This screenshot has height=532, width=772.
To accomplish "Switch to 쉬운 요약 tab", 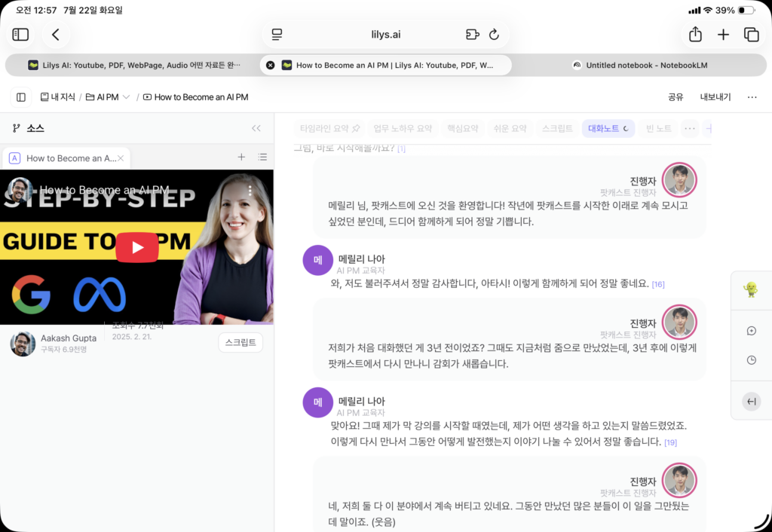I will point(510,128).
